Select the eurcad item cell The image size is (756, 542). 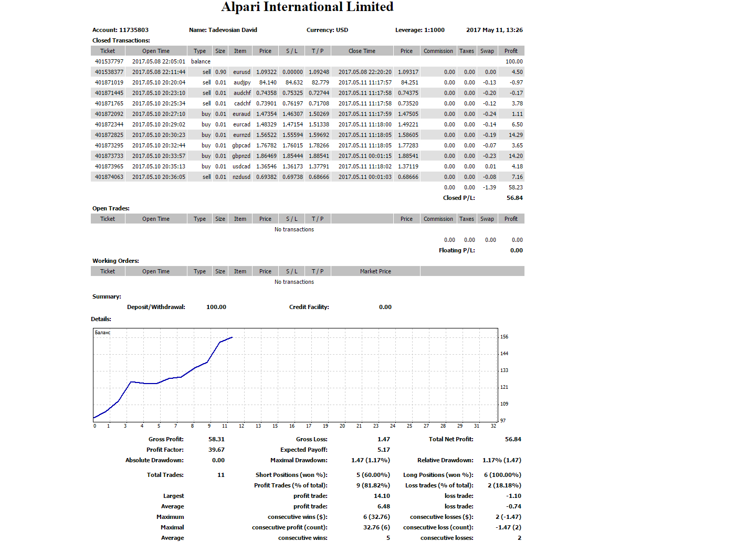tap(242, 124)
